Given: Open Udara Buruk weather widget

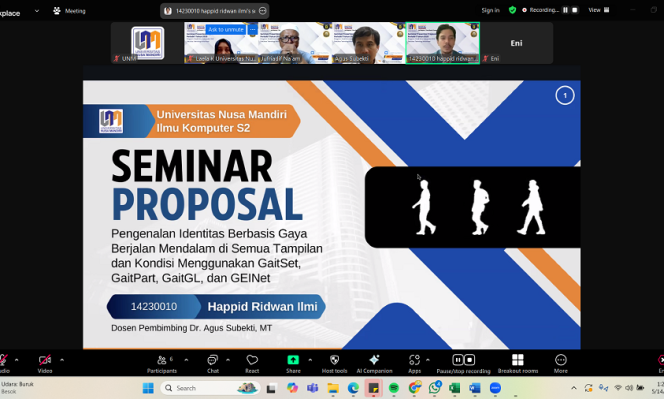Looking at the screenshot, I should 18,388.
